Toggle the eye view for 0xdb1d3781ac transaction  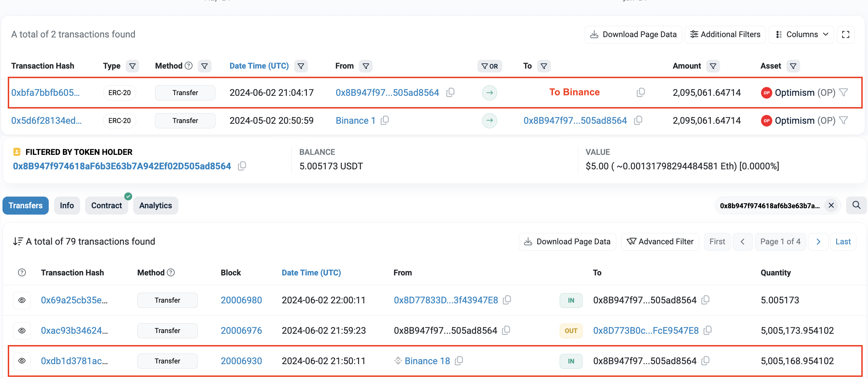pyautogui.click(x=22, y=361)
